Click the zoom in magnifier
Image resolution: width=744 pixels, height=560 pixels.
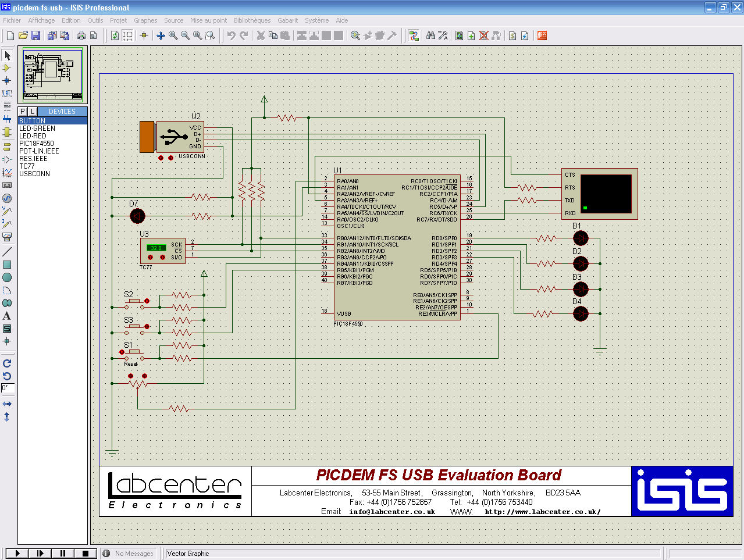pos(173,35)
